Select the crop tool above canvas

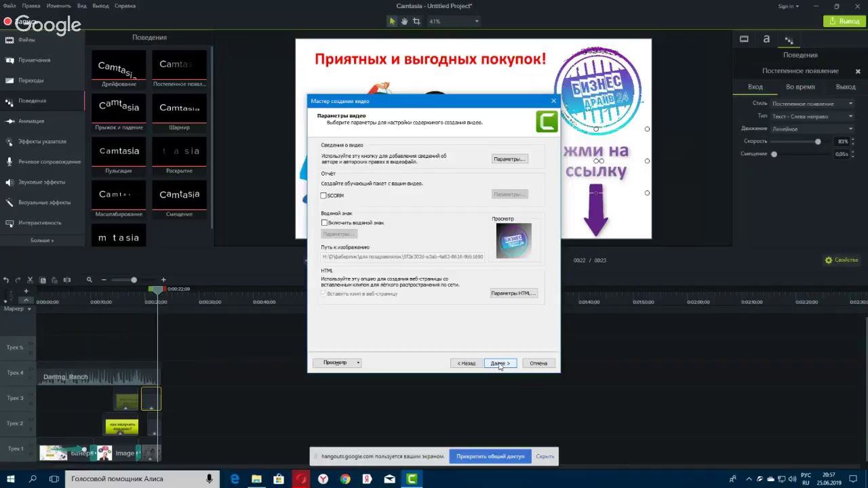pos(416,21)
